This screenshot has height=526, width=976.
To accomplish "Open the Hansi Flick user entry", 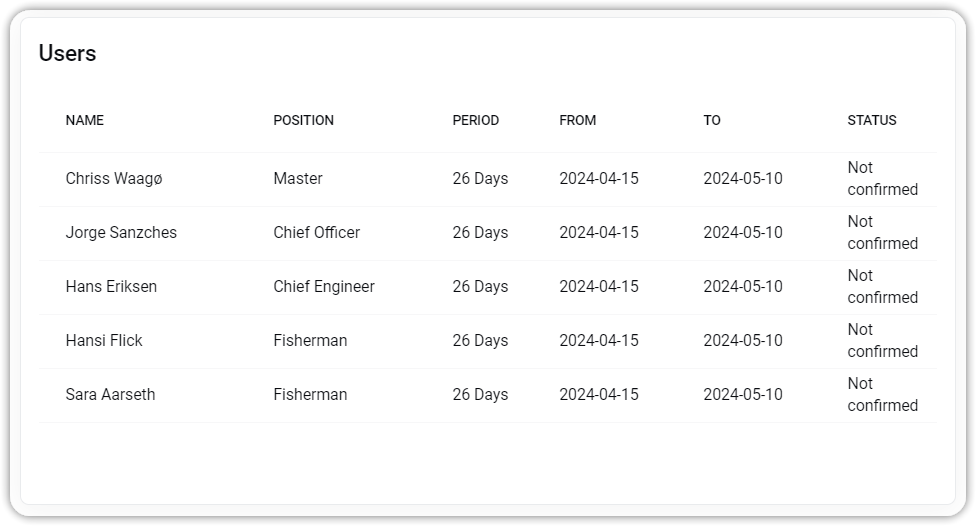I will (487, 341).
